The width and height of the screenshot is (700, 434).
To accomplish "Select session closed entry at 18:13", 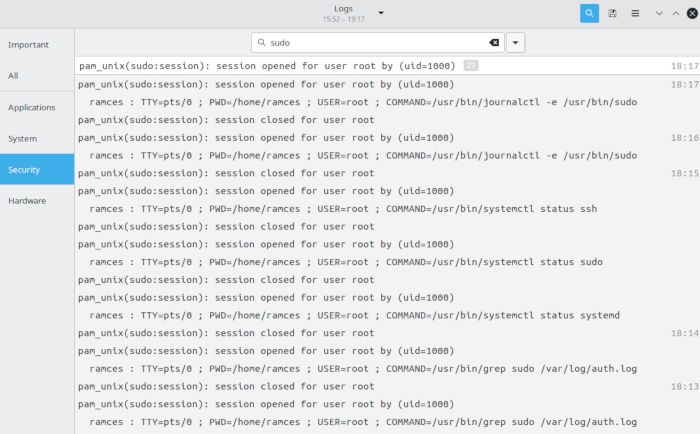I will (x=387, y=387).
